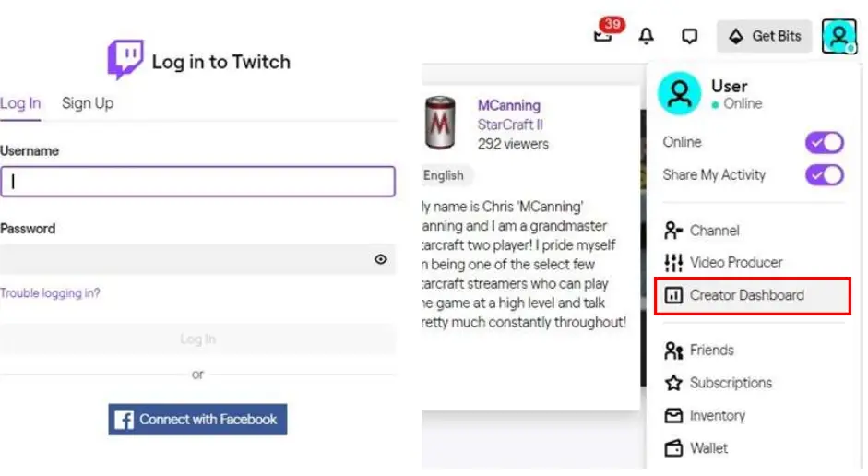This screenshot has width=868, height=476.
Task: Select Video Producer in the menu
Action: [735, 263]
